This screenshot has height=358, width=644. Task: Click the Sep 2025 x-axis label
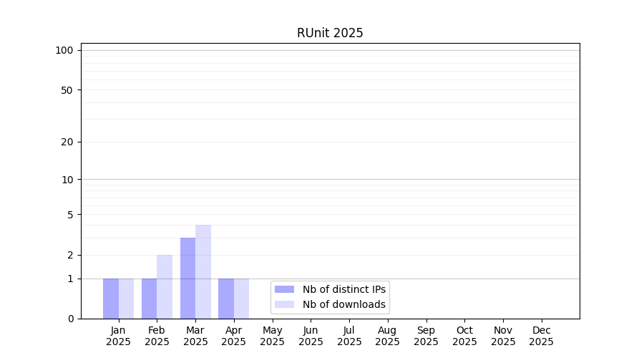[426, 336]
